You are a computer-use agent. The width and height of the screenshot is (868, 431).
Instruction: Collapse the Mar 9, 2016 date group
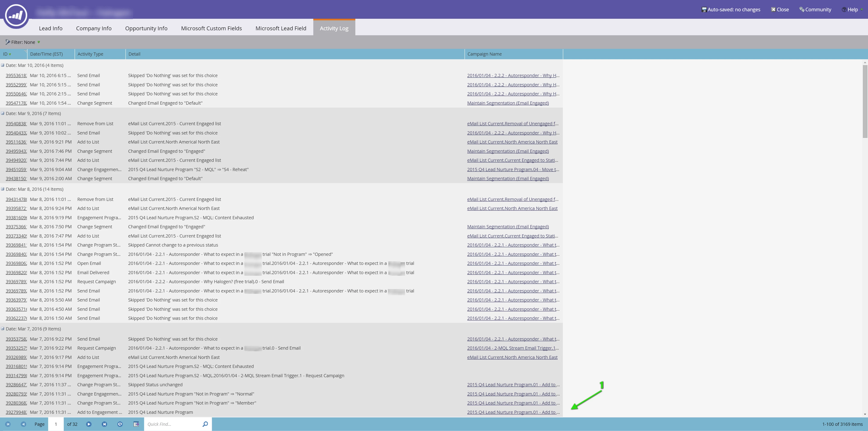(x=3, y=113)
